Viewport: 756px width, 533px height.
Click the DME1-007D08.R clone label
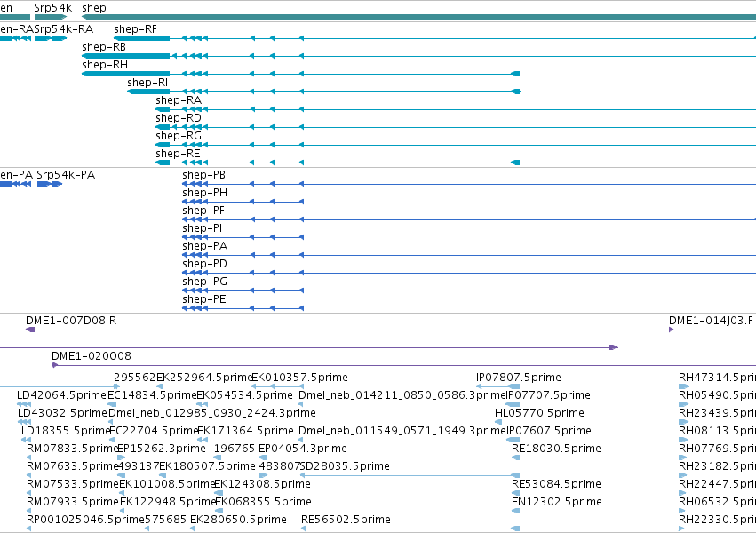pyautogui.click(x=71, y=321)
